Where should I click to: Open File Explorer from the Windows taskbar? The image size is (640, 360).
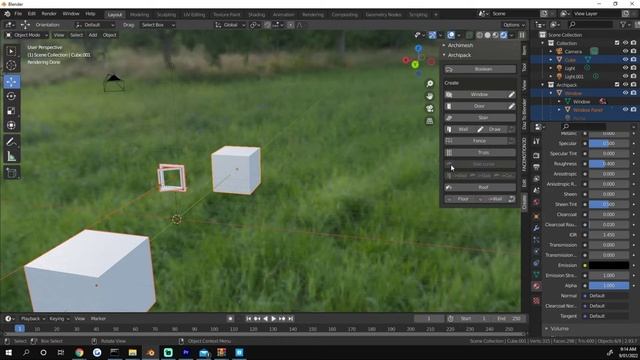[133, 352]
